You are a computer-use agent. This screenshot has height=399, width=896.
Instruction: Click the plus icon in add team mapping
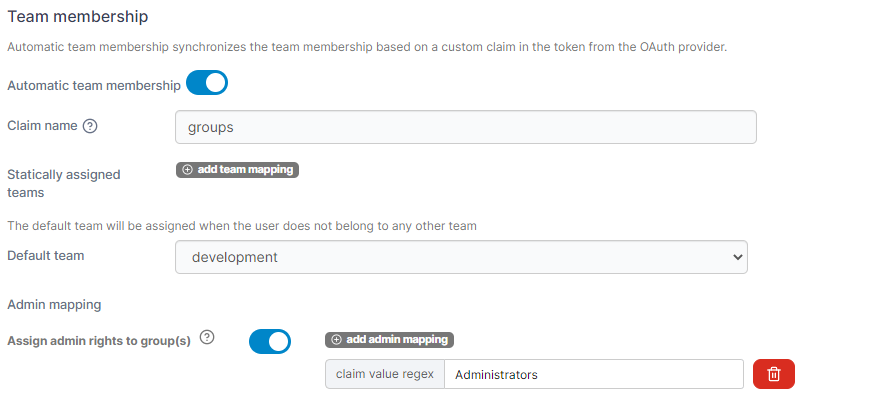point(187,170)
